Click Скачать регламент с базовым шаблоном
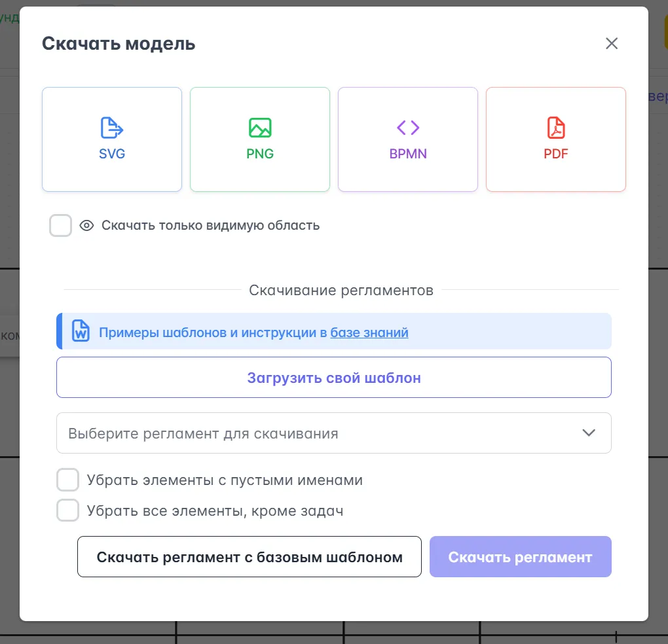668x644 pixels. point(250,557)
